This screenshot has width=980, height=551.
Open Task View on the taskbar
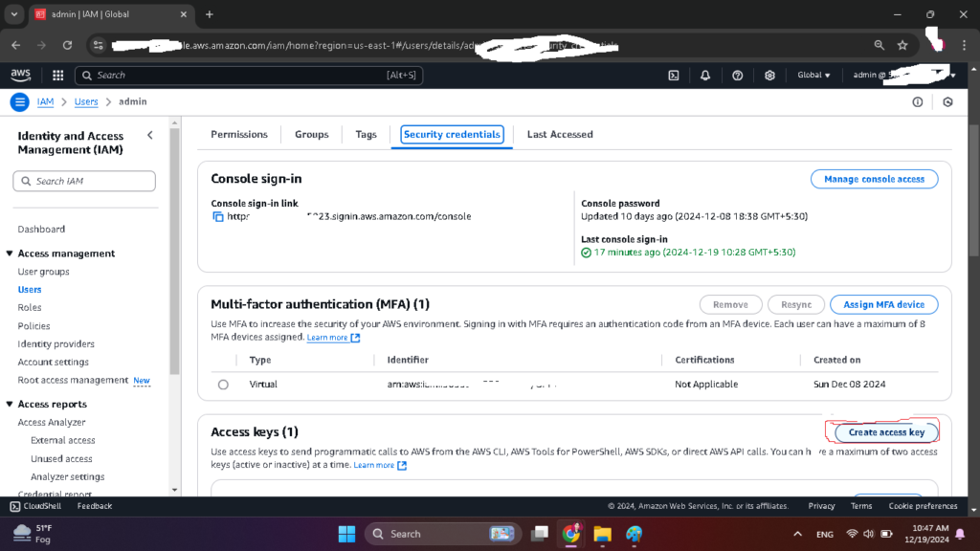click(x=540, y=534)
